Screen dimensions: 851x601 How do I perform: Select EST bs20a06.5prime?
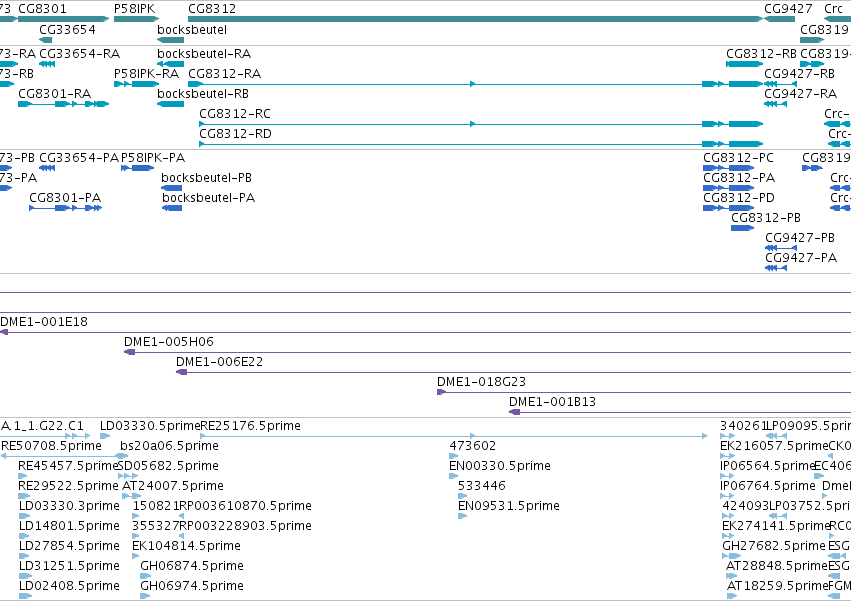tap(124, 456)
